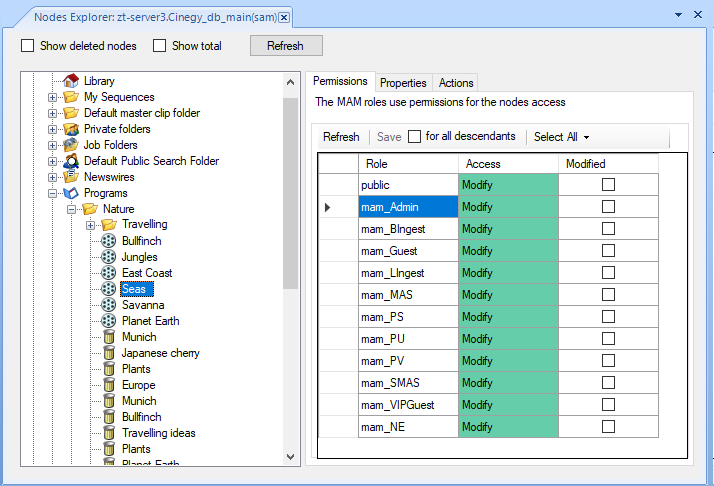
Task: Open the Select All dropdown
Action: click(561, 137)
